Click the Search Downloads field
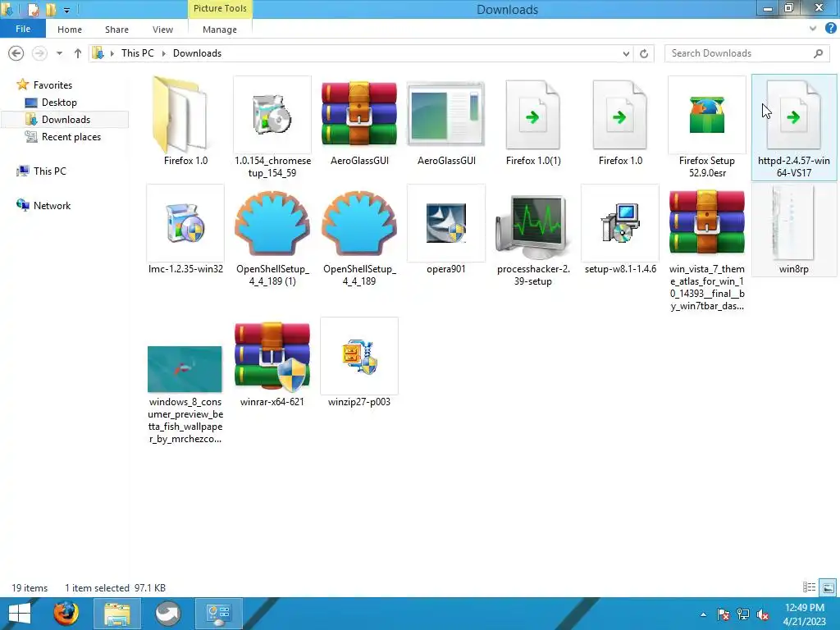The width and height of the screenshot is (840, 630). click(746, 53)
